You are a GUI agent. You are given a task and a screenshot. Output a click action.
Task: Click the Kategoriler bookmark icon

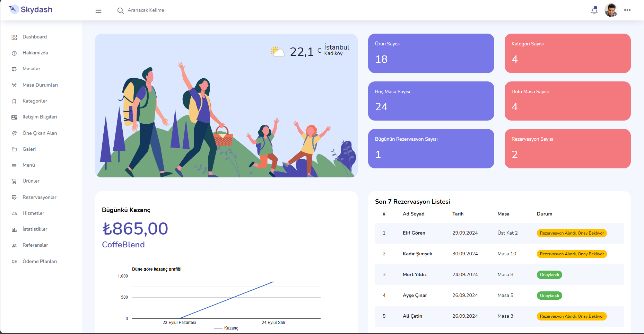[14, 102]
